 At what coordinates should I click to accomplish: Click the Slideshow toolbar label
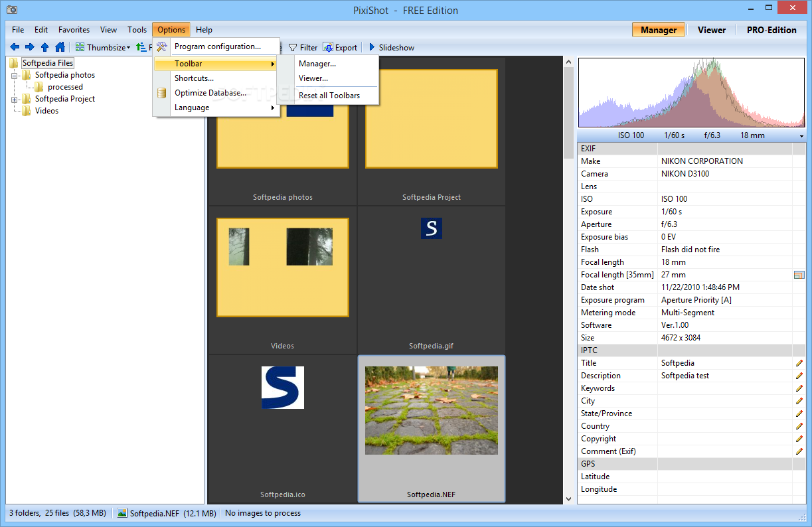(396, 48)
